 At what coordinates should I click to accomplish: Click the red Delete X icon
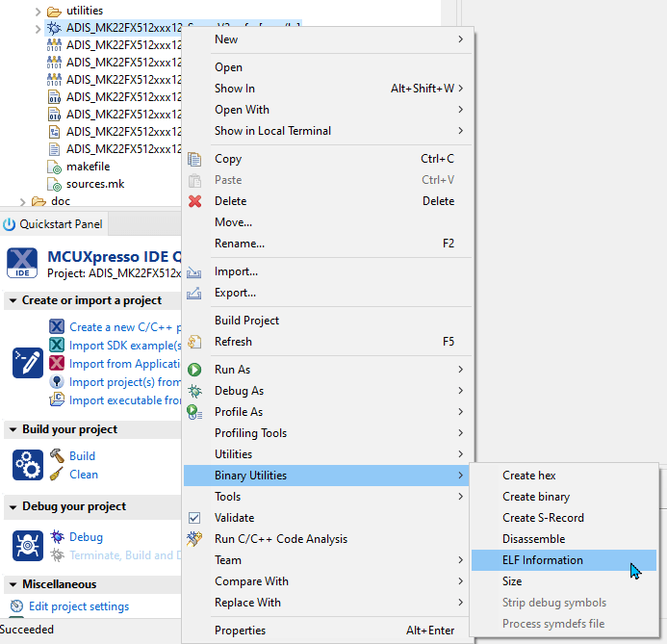(195, 201)
